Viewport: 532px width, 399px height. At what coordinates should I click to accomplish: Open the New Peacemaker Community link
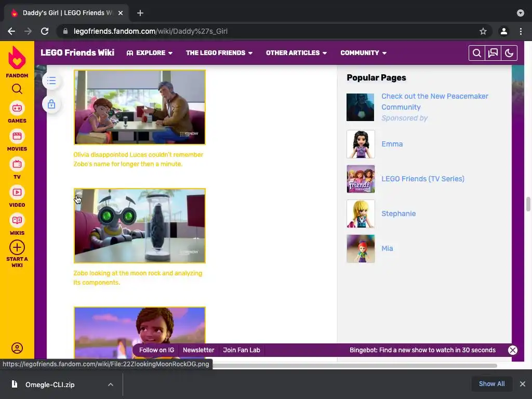click(x=435, y=101)
